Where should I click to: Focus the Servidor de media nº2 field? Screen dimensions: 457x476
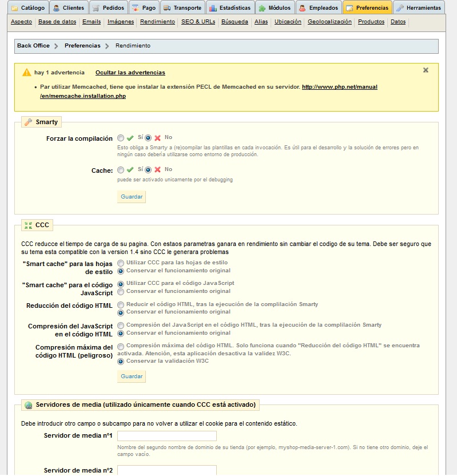167,470
